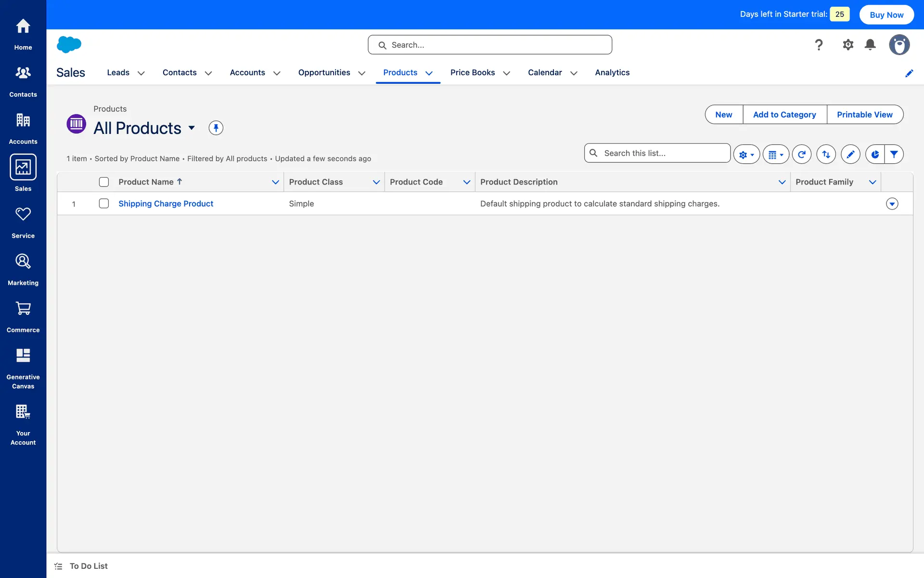The image size is (924, 578).
Task: Click the inline edit pencil icon
Action: (x=850, y=155)
